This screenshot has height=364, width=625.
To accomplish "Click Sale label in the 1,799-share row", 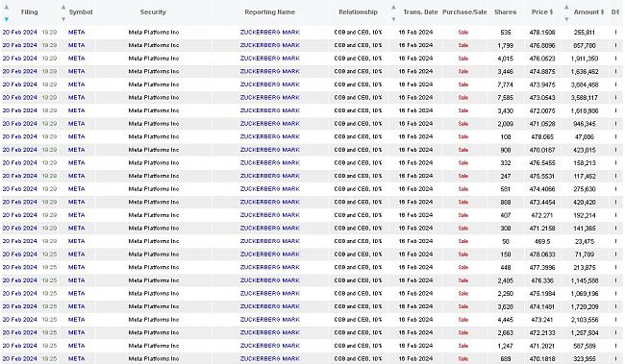I will (463, 45).
